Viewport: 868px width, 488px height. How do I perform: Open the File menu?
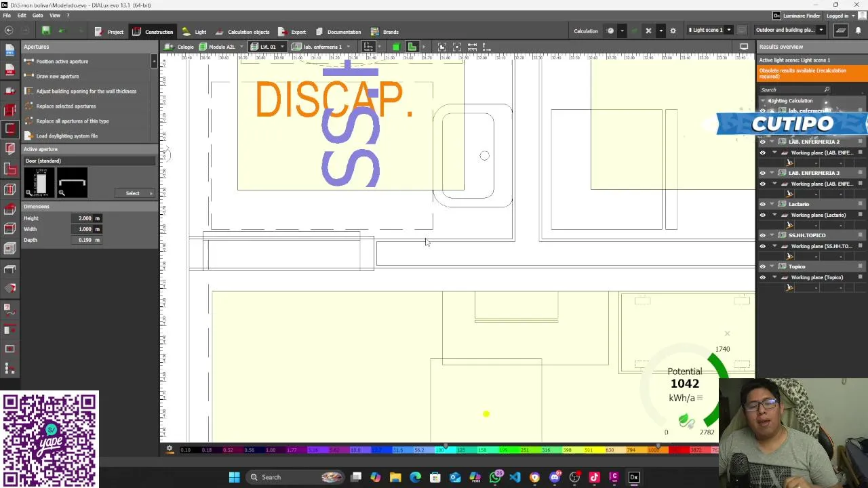6,15
